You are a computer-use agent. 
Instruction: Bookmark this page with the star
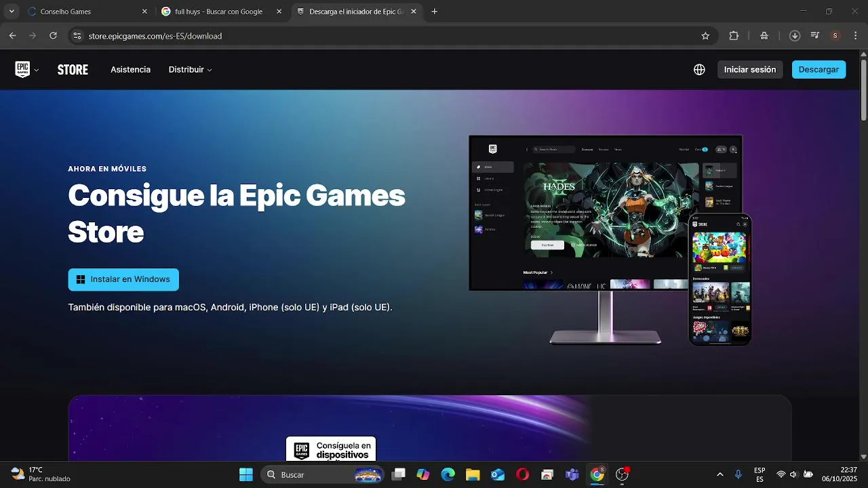pos(705,36)
